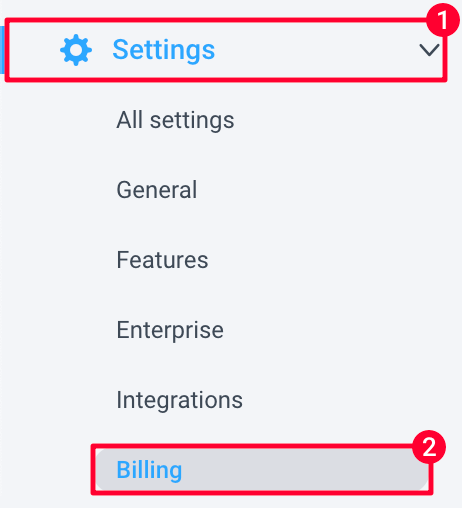Choose Integrations in the Settings submenu
Viewport: 462px width, 508px height.
click(x=179, y=400)
